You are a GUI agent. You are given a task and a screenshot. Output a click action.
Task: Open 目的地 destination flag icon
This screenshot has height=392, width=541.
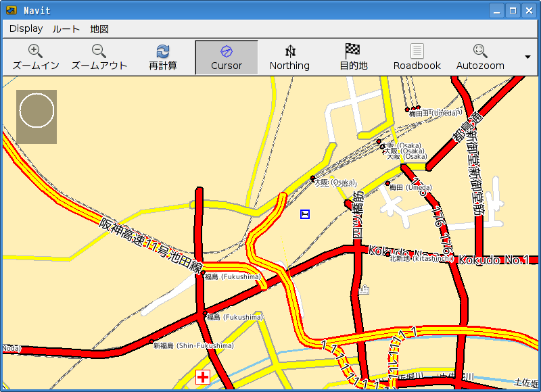[353, 51]
